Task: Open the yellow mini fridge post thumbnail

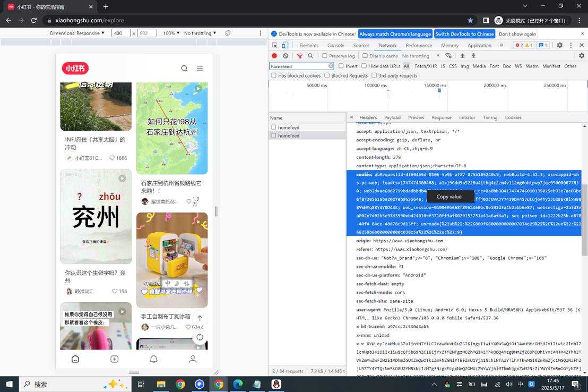Action: coord(172,260)
